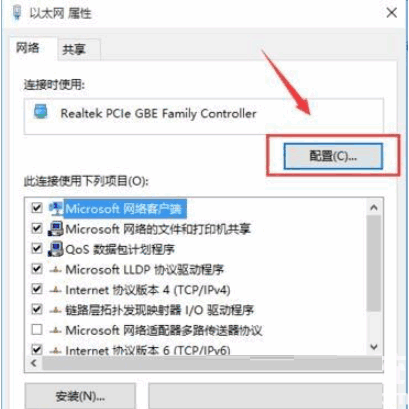409x409 pixels.
Task: Select Internet 协议版本 4 (TCP/IPv4) entry
Action: (x=148, y=290)
